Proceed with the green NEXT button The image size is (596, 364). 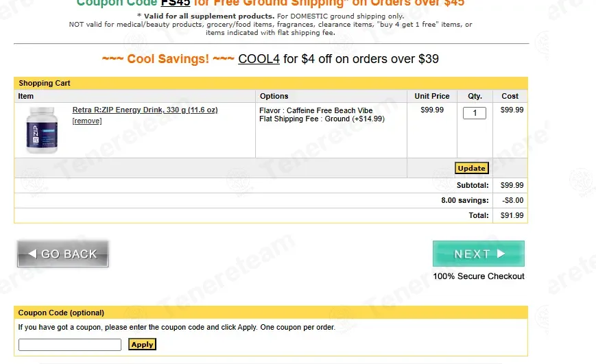pos(479,254)
